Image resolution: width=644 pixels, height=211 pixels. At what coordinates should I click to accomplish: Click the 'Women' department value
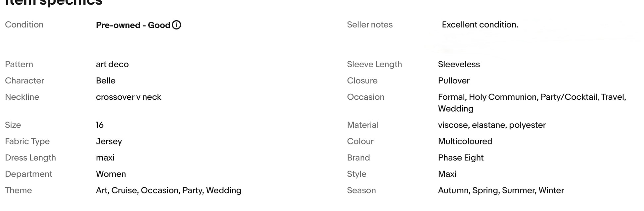click(x=111, y=174)
